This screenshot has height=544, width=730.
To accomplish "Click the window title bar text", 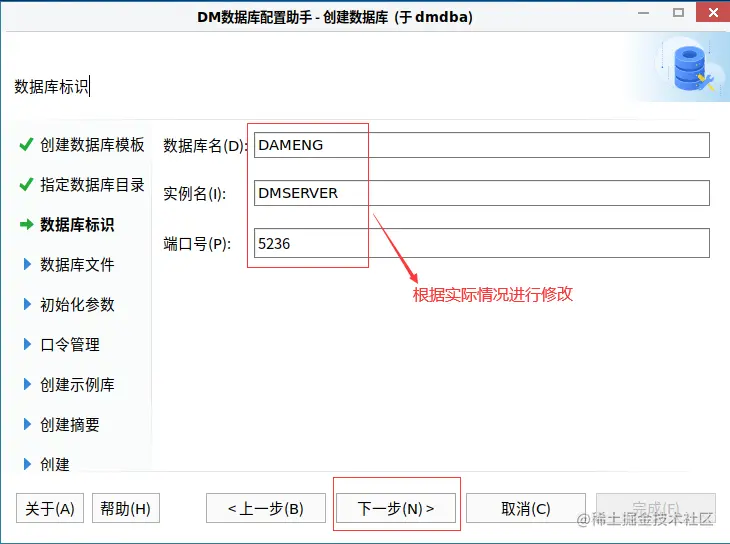I will 335,17.
